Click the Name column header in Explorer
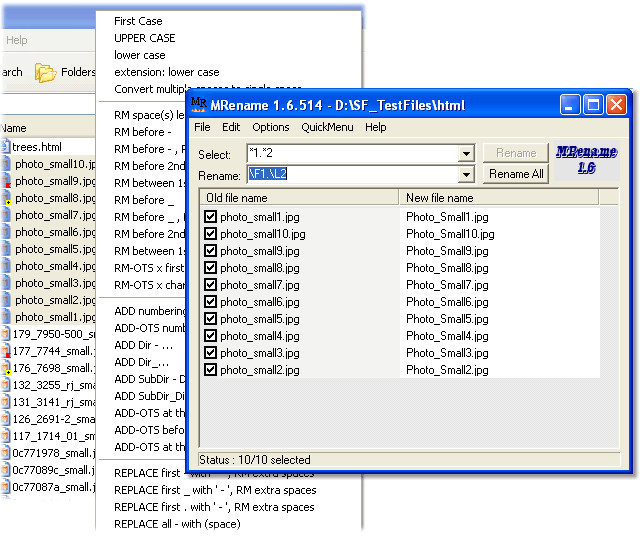The width and height of the screenshot is (640, 552). [x=48, y=128]
